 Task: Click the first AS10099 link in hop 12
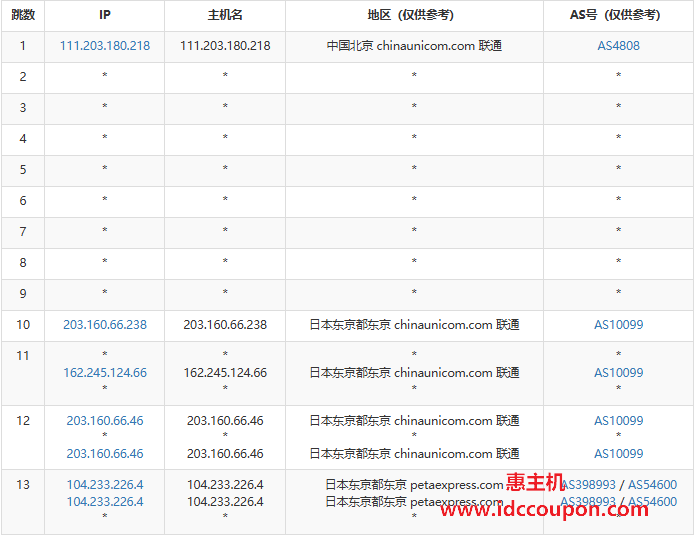[618, 420]
